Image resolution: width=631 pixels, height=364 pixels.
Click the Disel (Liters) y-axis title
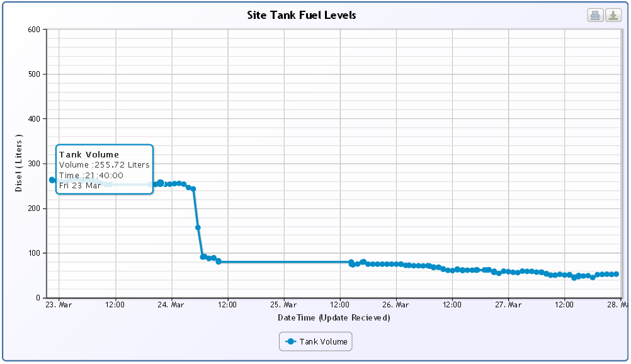[x=19, y=163]
